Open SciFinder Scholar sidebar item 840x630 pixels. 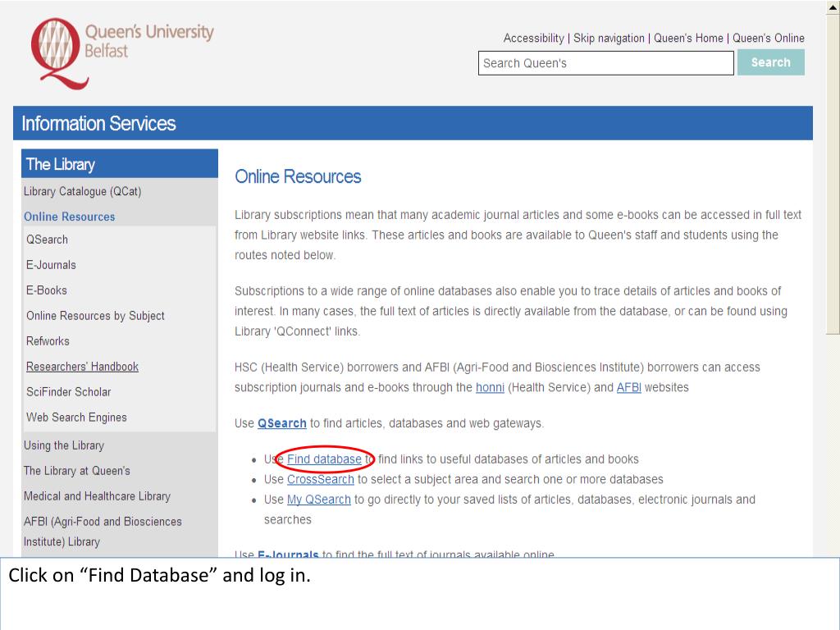pyautogui.click(x=69, y=391)
